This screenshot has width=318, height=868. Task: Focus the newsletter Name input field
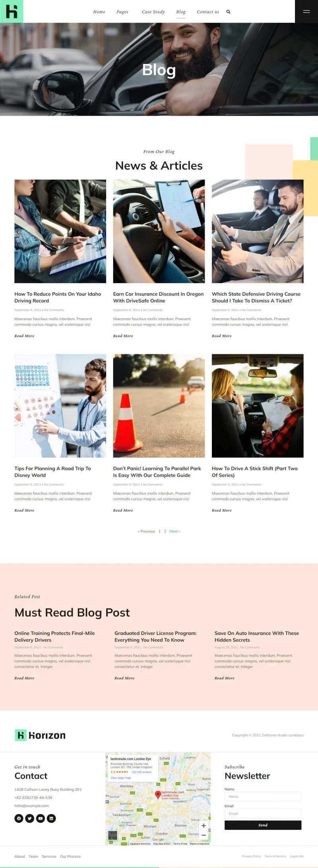pyautogui.click(x=263, y=796)
